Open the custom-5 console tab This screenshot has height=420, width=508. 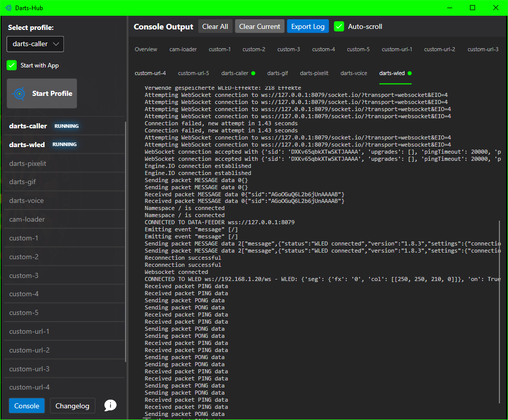click(358, 49)
